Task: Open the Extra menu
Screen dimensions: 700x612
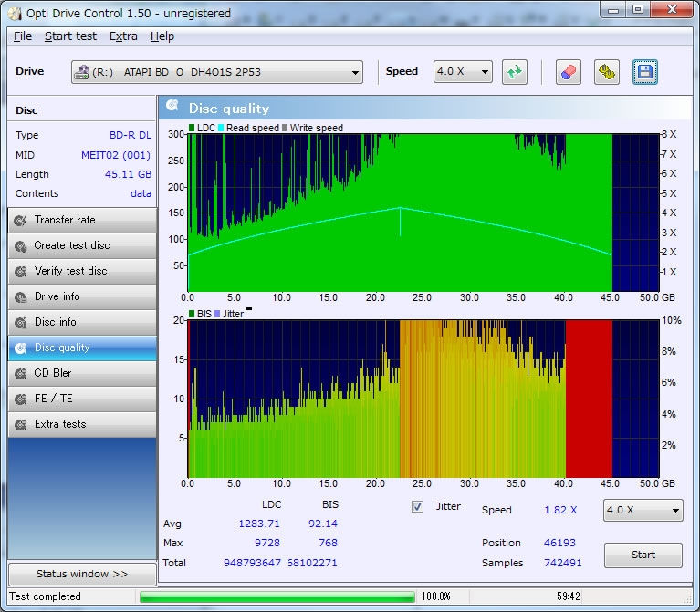Action: [123, 36]
